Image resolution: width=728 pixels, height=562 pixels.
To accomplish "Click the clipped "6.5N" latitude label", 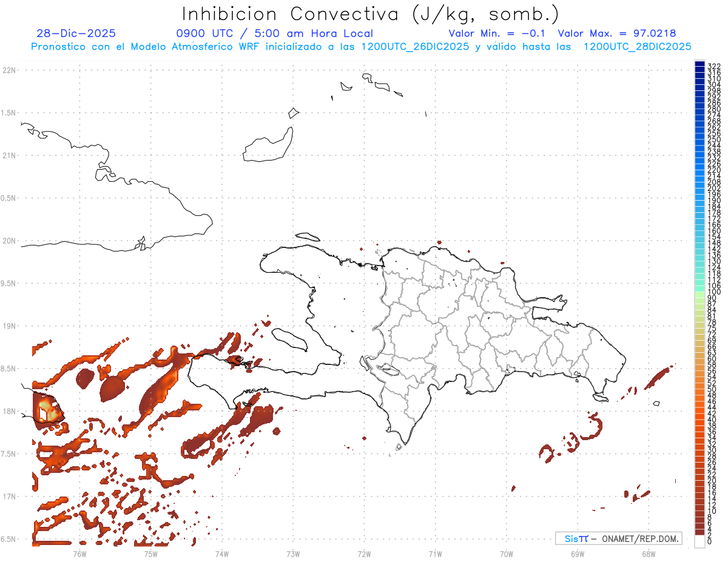I will click(x=8, y=539).
